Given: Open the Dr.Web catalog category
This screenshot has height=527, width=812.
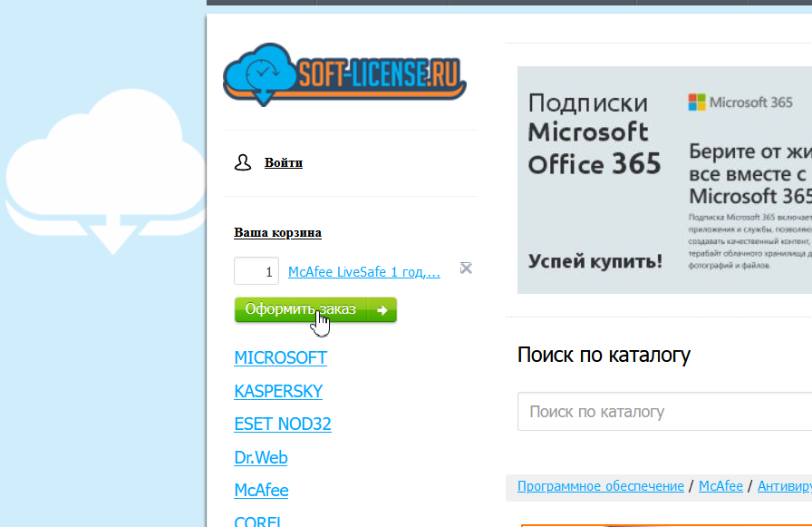Looking at the screenshot, I should click(x=261, y=457).
